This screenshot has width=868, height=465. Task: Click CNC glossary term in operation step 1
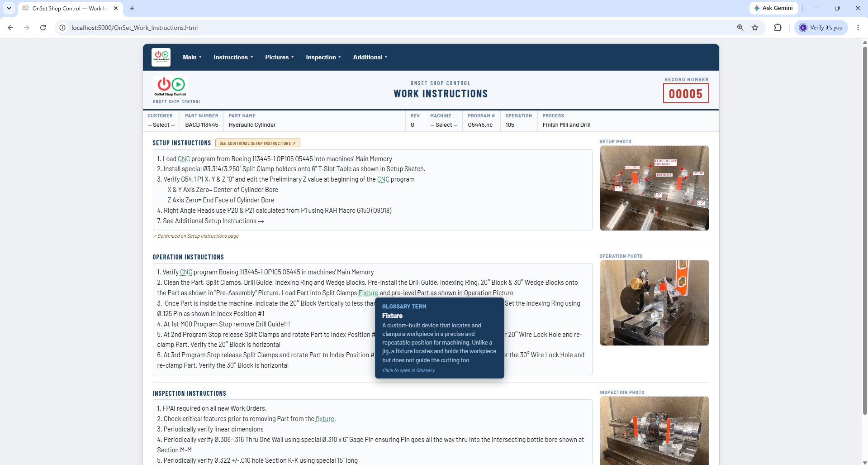[x=186, y=272]
